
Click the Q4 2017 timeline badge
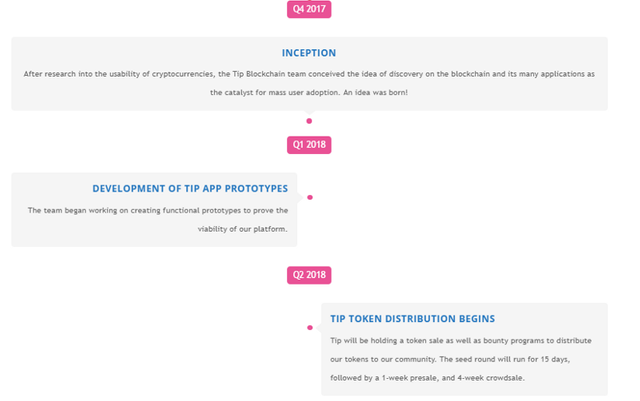pos(309,9)
